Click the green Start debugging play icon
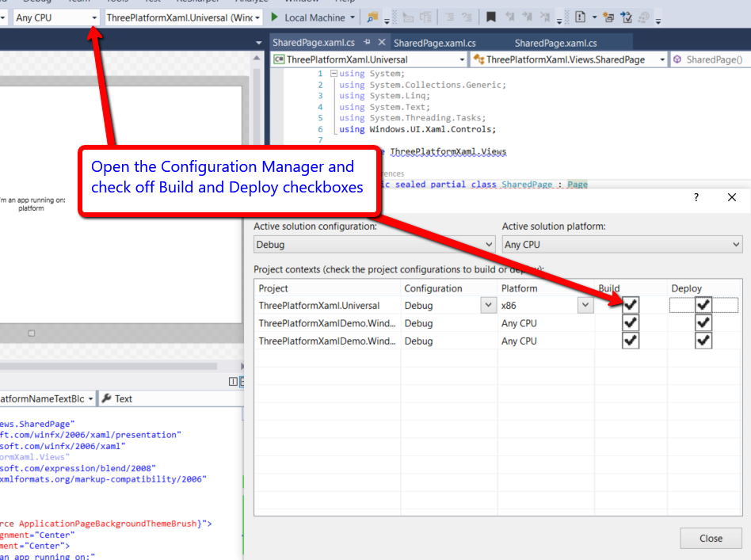This screenshot has width=751, height=560. point(275,17)
